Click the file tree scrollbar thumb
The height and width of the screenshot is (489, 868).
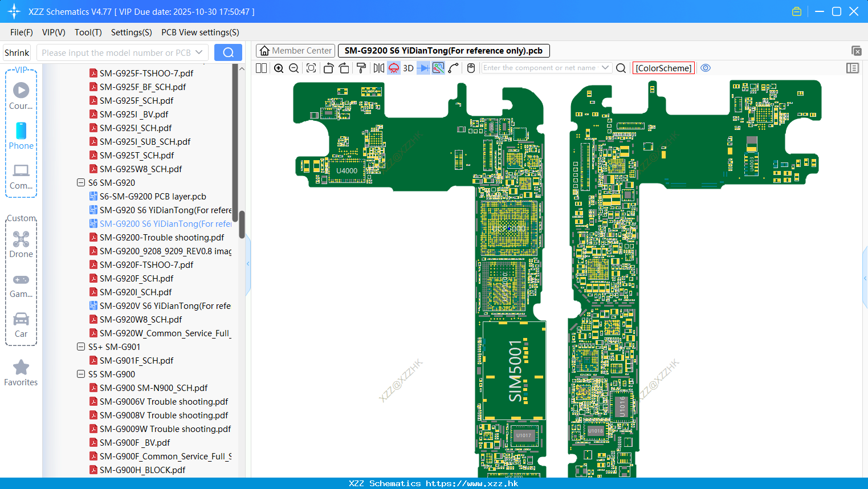click(x=242, y=225)
